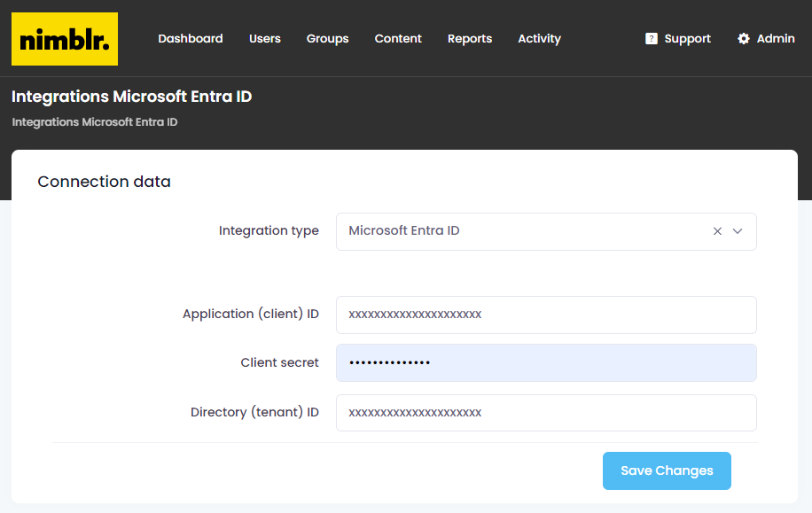Viewport: 812px width, 513px height.
Task: Click the Support link text
Action: (687, 39)
